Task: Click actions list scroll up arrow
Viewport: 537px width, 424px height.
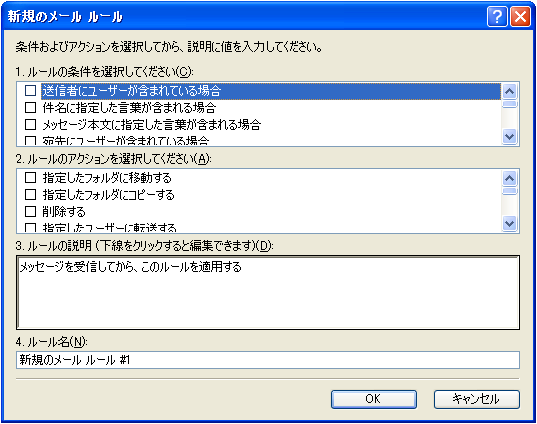Action: [x=510, y=178]
